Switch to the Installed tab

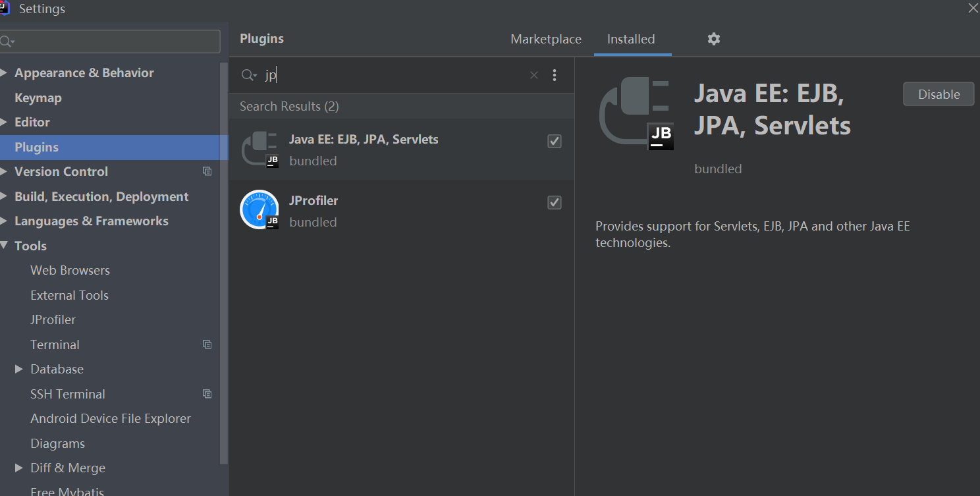pyautogui.click(x=631, y=40)
